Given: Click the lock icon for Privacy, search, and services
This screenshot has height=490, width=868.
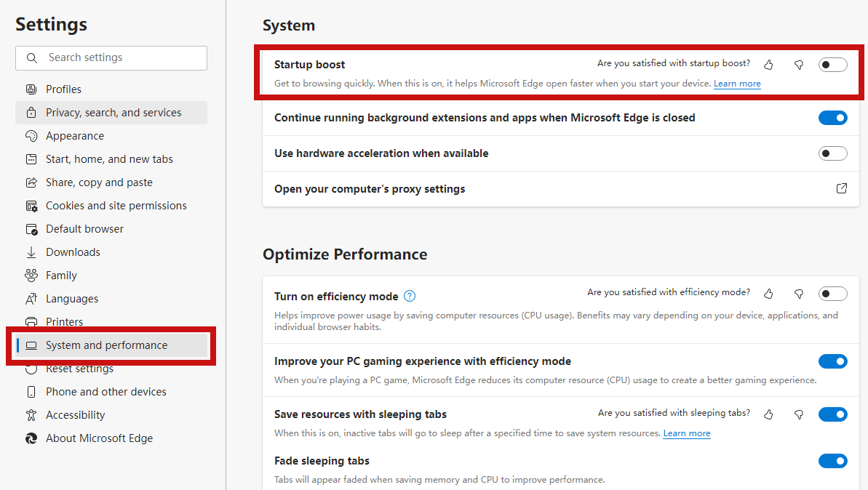Looking at the screenshot, I should (31, 112).
